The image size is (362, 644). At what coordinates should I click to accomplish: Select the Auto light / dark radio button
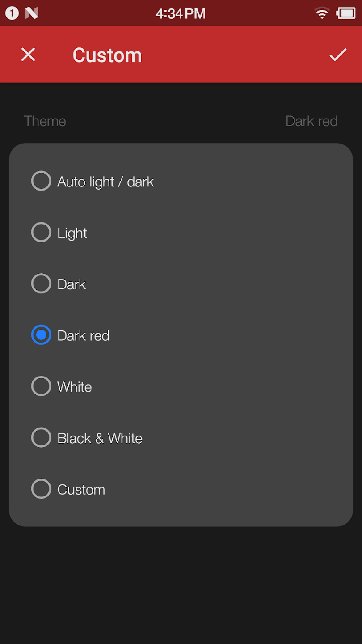point(41,181)
